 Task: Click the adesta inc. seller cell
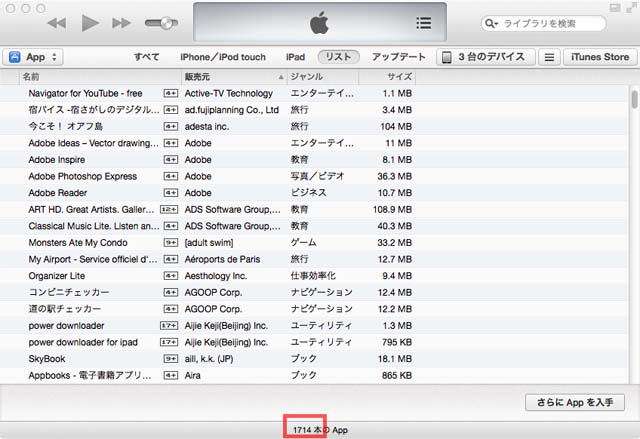pyautogui.click(x=207, y=126)
